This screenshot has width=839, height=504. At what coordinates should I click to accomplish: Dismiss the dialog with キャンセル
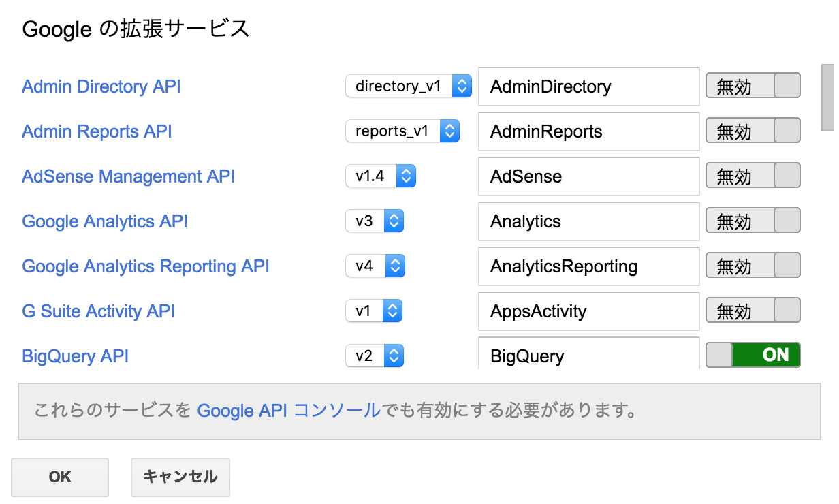pos(180,477)
